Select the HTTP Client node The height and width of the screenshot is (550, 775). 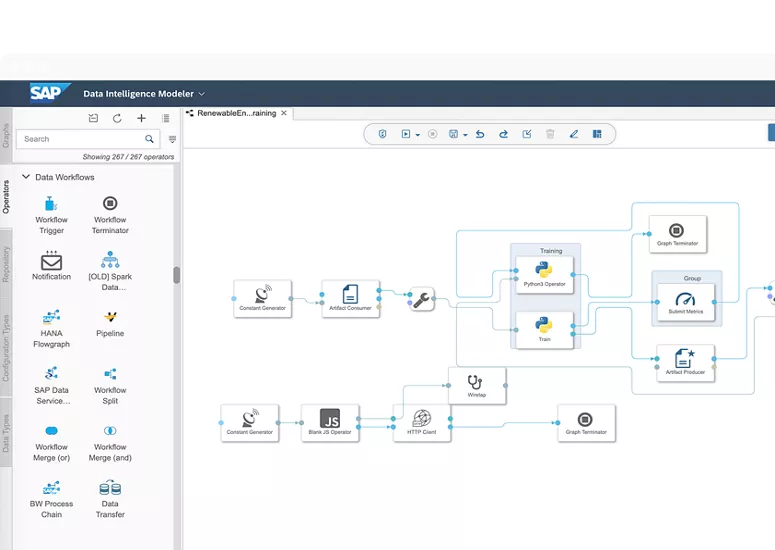422,423
